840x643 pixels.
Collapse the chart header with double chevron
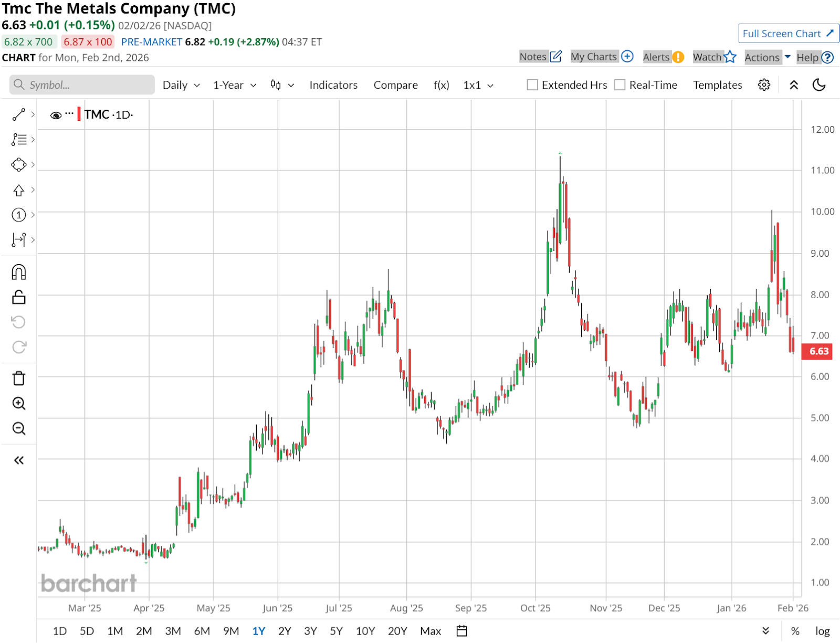794,85
